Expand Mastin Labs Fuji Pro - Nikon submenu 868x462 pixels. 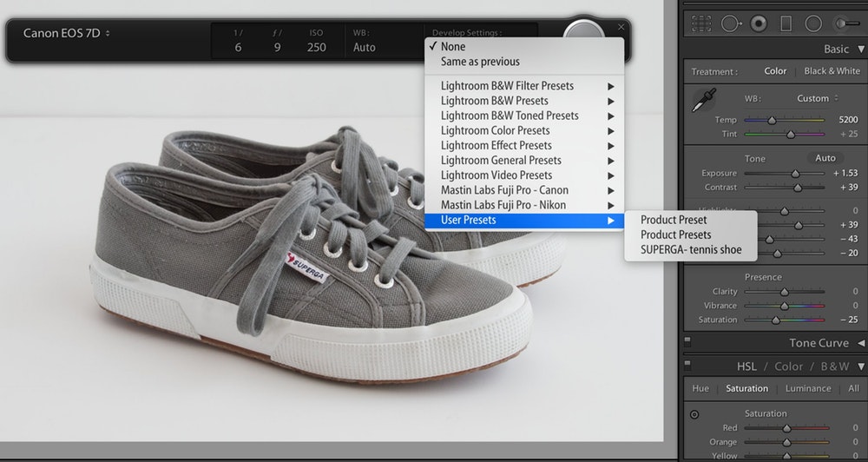[x=523, y=206]
